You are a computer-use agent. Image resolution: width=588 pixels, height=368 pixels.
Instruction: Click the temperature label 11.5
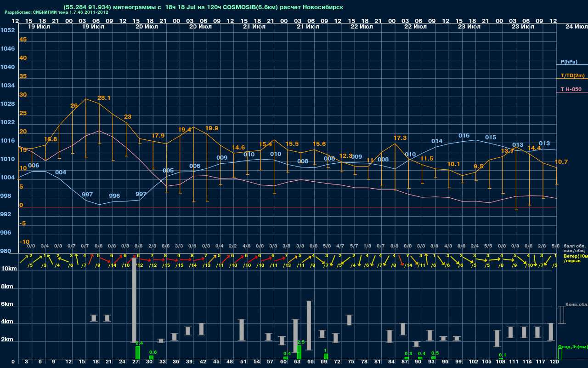pos(427,159)
